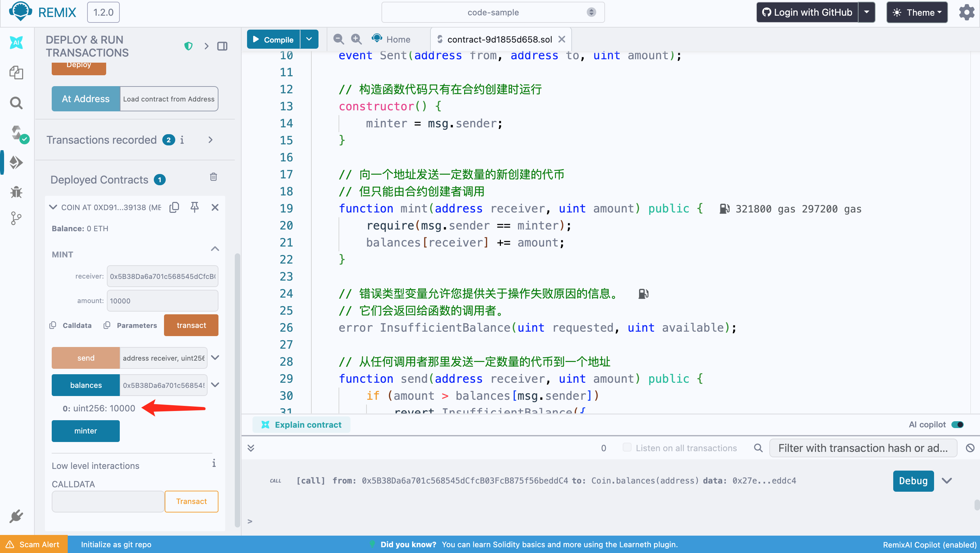Click the mint amount input field
This screenshot has height=553, width=980.
tap(162, 301)
